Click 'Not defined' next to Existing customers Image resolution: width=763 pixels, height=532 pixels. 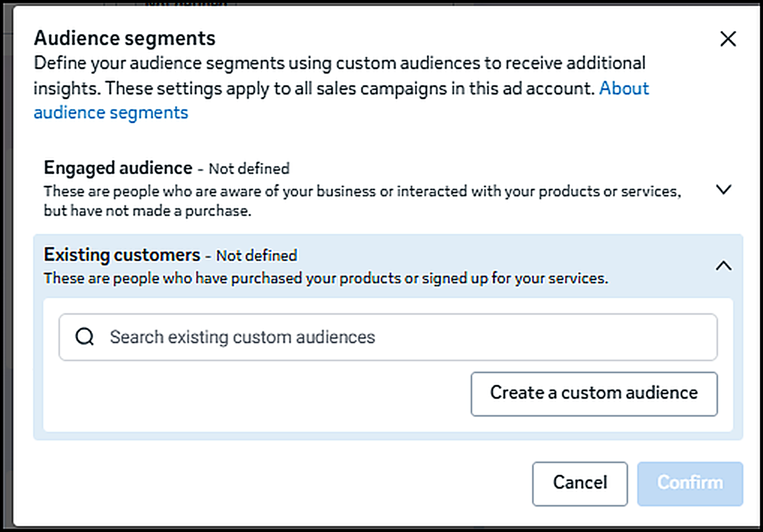(x=256, y=256)
